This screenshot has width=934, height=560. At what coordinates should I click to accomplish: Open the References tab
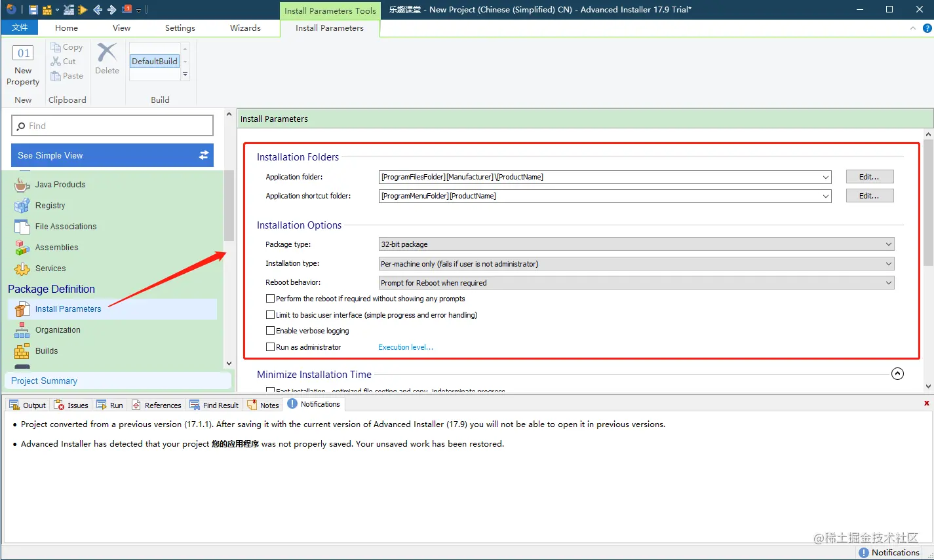coord(156,405)
